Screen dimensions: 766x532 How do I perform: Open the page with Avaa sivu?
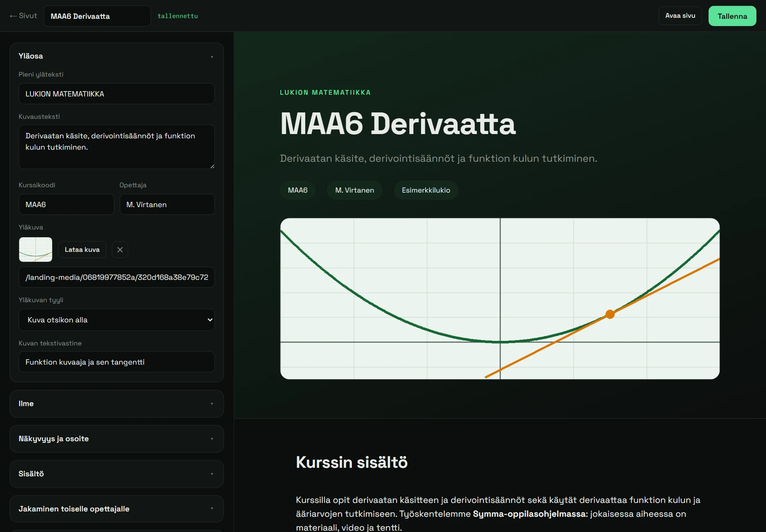click(x=680, y=16)
